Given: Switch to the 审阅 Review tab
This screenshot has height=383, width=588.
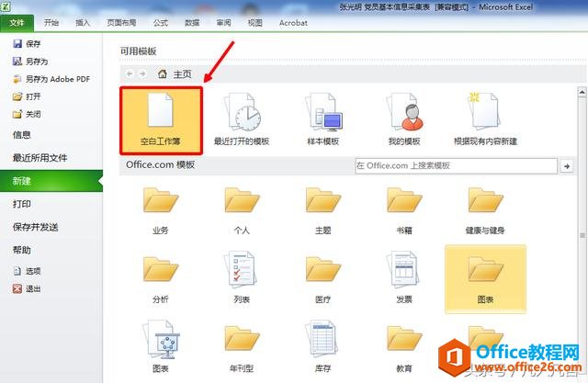Looking at the screenshot, I should tap(223, 23).
